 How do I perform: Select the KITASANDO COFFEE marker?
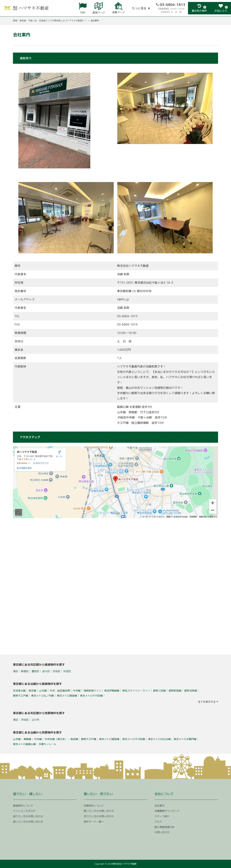[x=111, y=448]
